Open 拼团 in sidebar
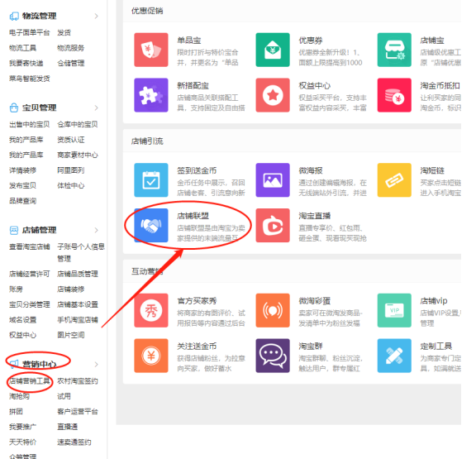This screenshot has height=459, width=476. pyautogui.click(x=16, y=412)
